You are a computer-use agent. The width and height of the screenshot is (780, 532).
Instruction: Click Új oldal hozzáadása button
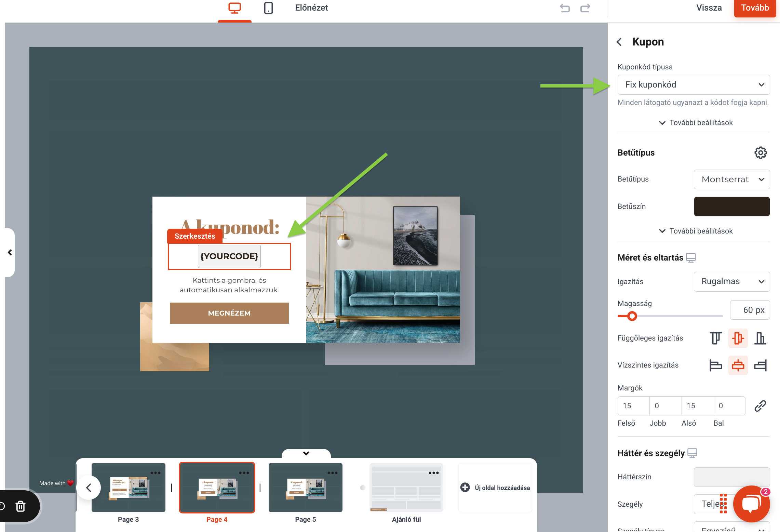tap(495, 488)
